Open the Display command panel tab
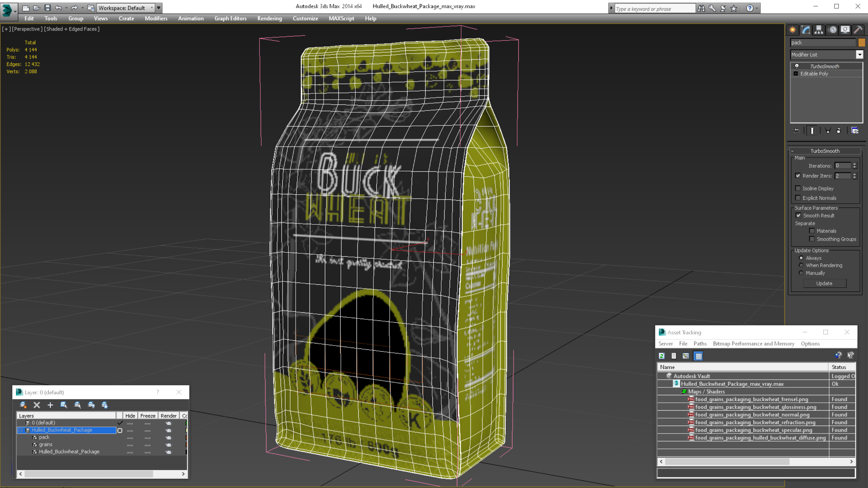868x488 pixels. pyautogui.click(x=845, y=30)
